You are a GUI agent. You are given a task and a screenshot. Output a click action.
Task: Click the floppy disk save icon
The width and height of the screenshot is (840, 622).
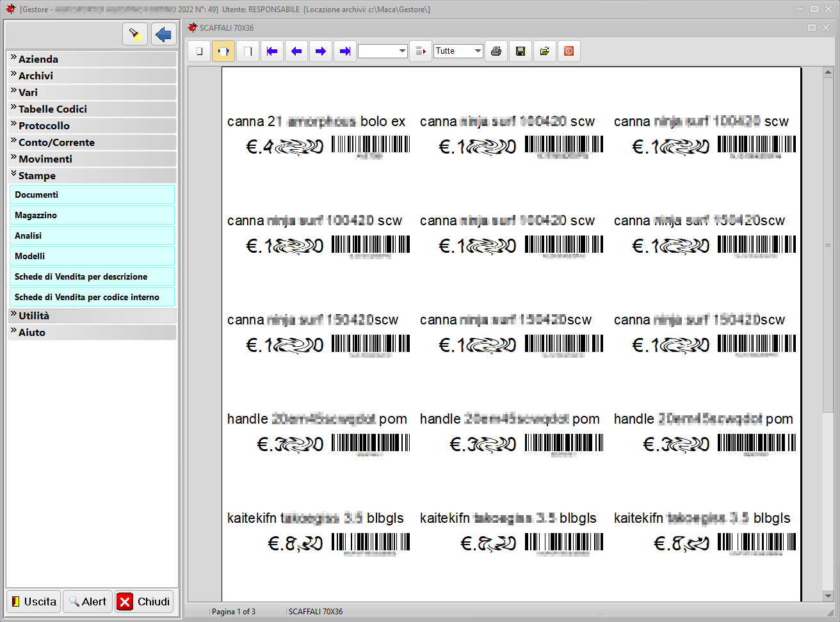point(520,51)
